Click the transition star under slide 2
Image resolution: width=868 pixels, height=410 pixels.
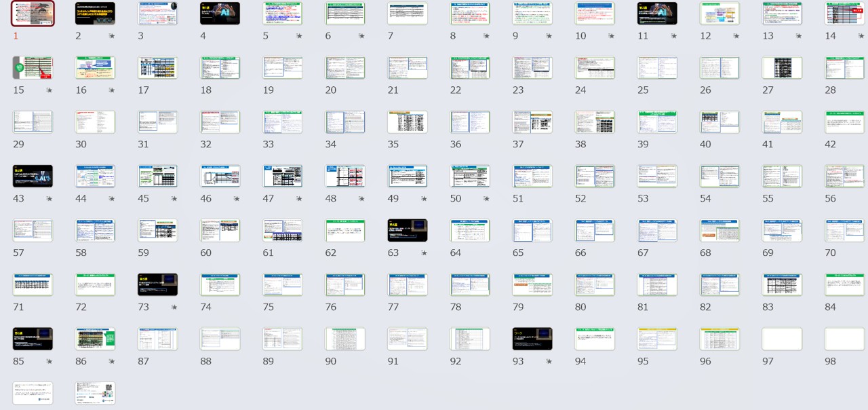point(111,36)
